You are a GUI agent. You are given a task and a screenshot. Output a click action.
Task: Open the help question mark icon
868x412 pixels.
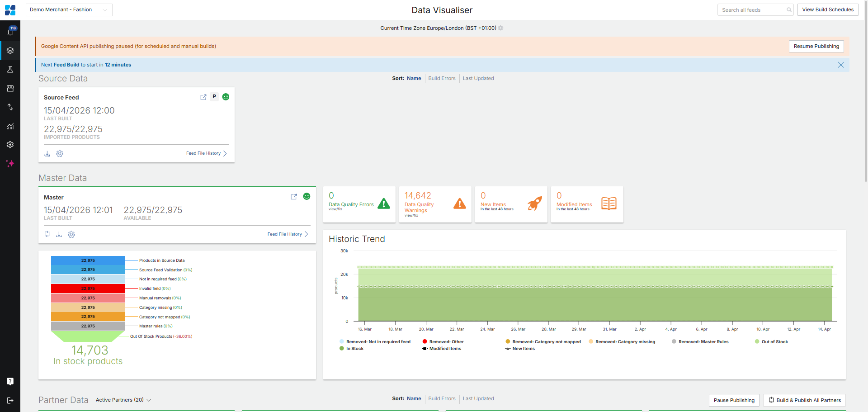coord(10,381)
